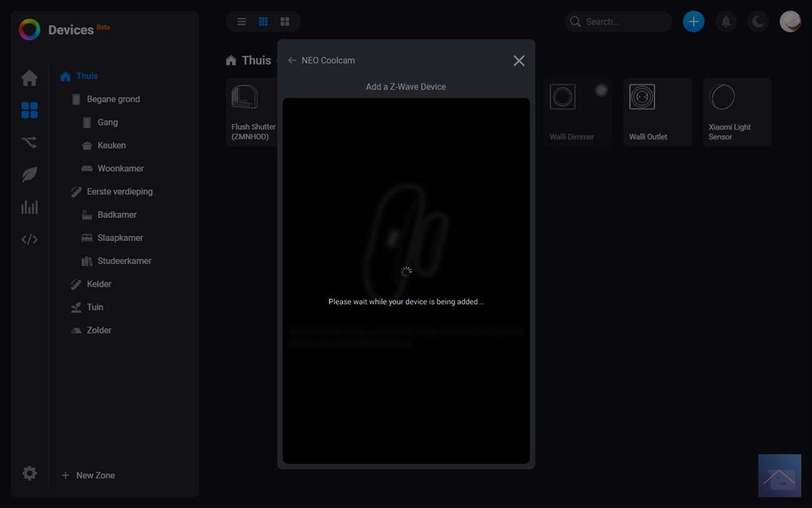Open the Insights bar chart icon
Viewport: 812px width, 508px height.
[29, 207]
